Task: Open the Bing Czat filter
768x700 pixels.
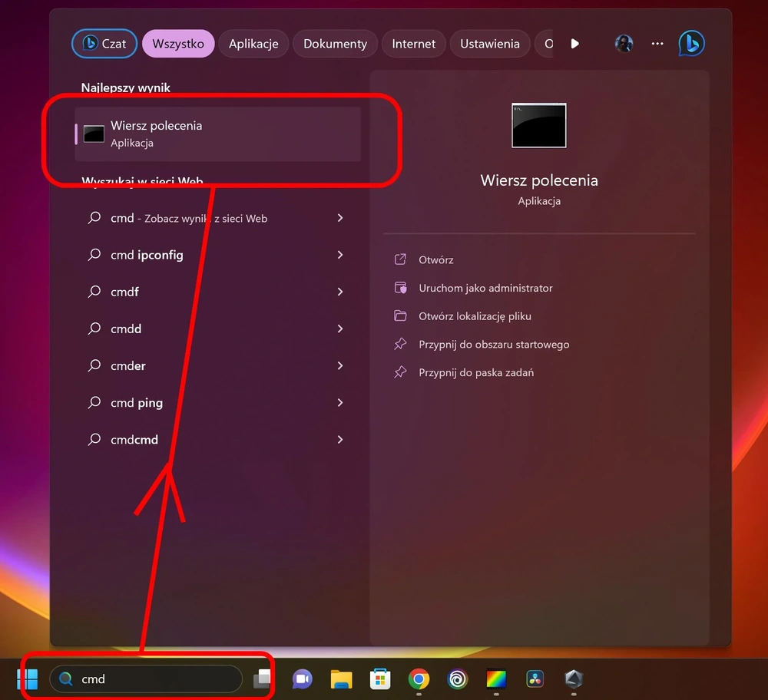Action: pyautogui.click(x=104, y=44)
